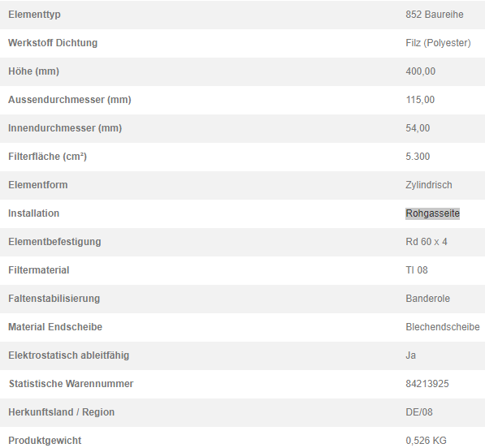This screenshot has width=485, height=448.
Task: Click the Innendurchmesser (mm) label
Action: click(65, 128)
